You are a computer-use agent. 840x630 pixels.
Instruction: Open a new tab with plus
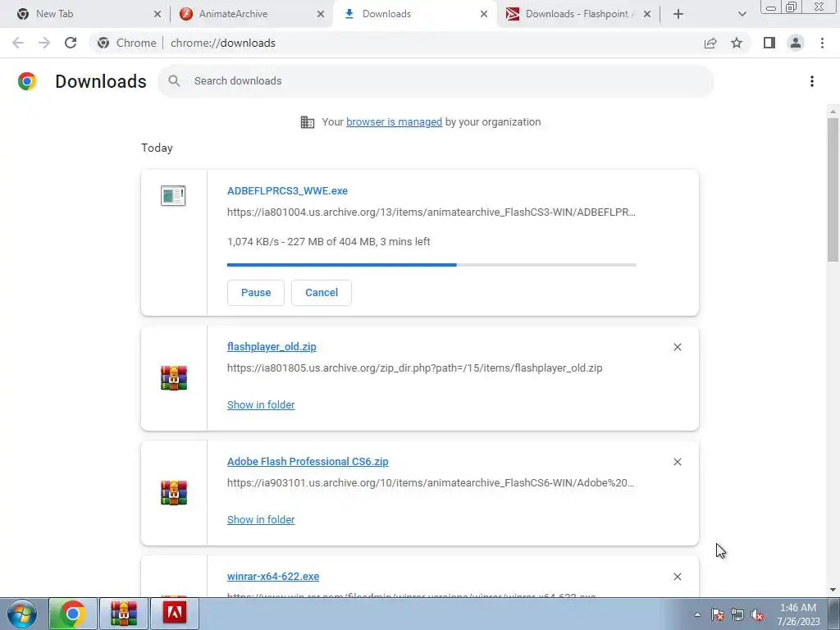click(678, 14)
